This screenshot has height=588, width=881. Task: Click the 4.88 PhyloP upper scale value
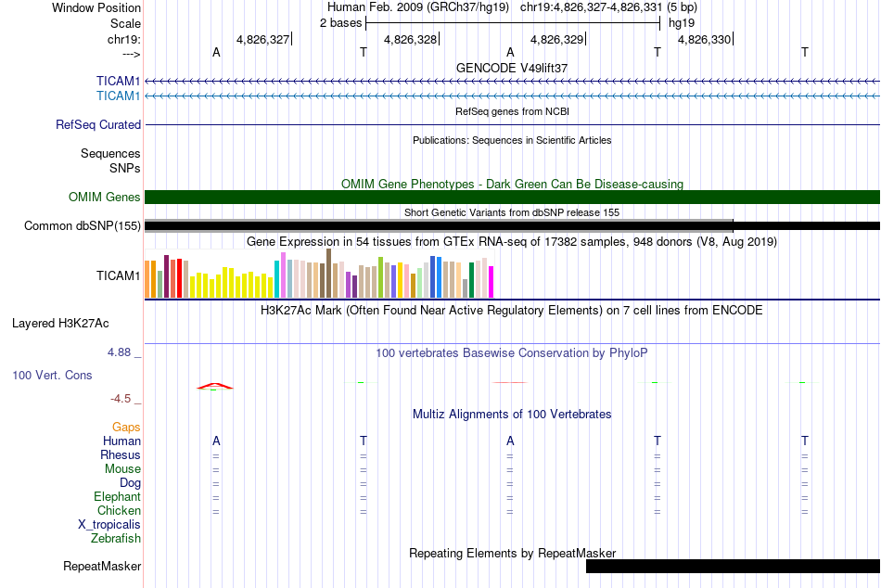[x=119, y=352]
